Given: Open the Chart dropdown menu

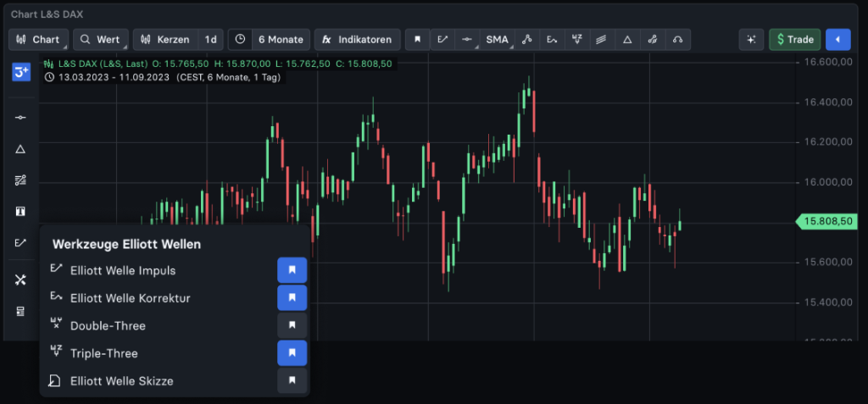Looking at the screenshot, I should [39, 40].
